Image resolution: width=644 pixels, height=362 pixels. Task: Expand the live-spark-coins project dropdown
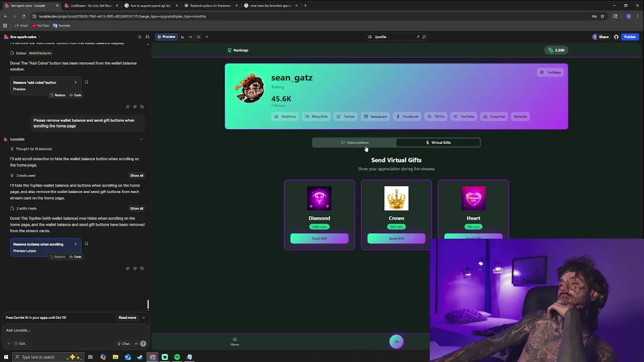pos(23,37)
